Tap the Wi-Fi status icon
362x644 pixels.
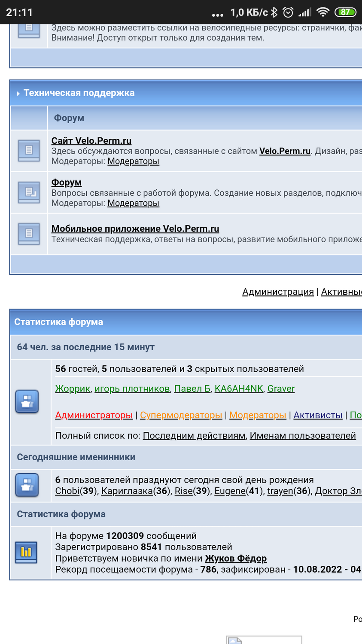point(322,12)
